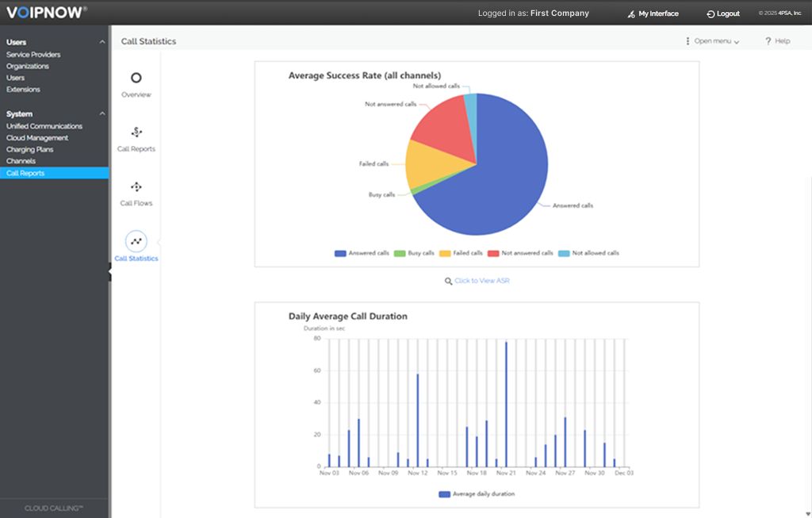Click the tallest bar near Nov 21
This screenshot has height=518, width=812.
pyautogui.click(x=506, y=404)
